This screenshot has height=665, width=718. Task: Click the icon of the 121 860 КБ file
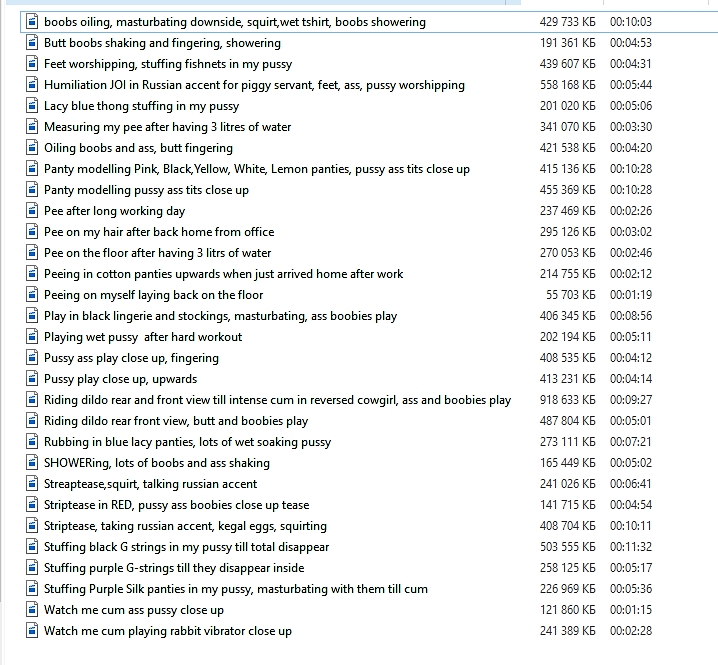pyautogui.click(x=31, y=610)
